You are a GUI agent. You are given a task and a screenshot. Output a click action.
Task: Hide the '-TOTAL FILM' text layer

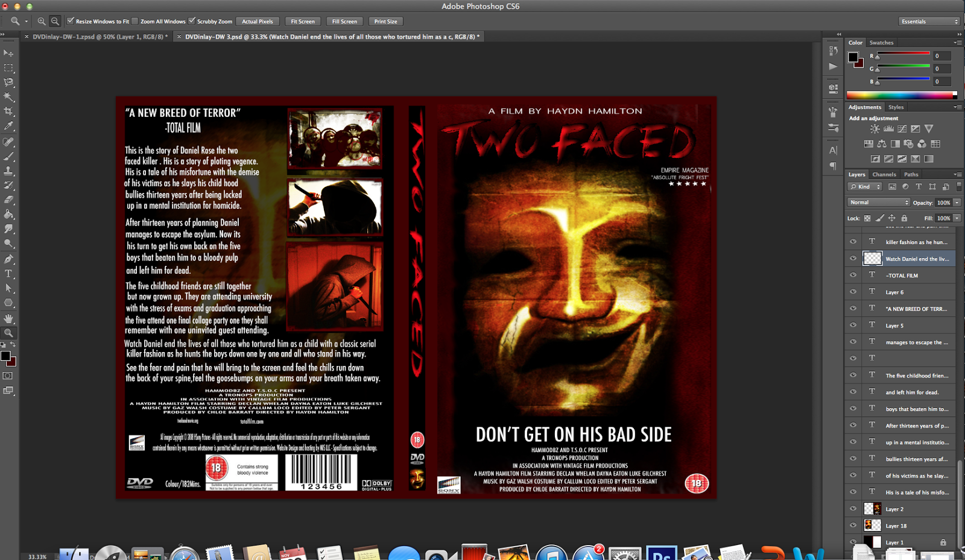[x=853, y=275]
